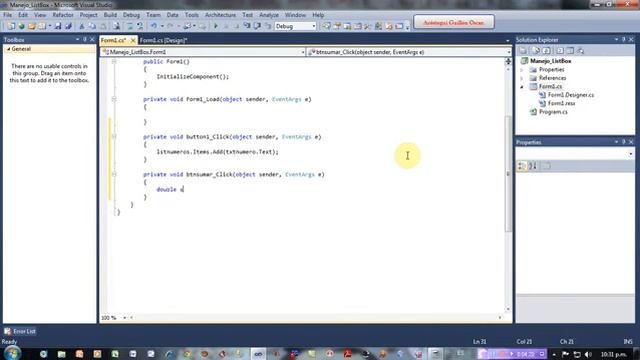Click Show All Files in Solution Explorer toolbar
640x360 pixels.
pos(536,51)
